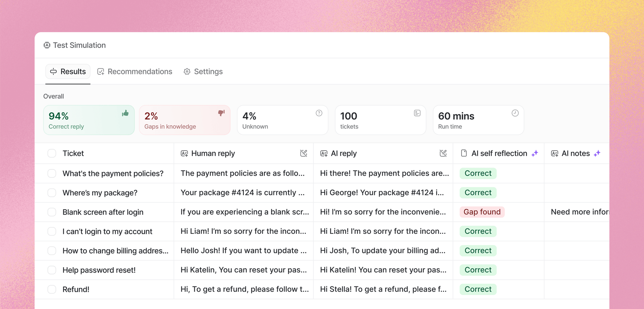Image resolution: width=644 pixels, height=309 pixels.
Task: Open the "Help password reset!" ticket
Action: [x=99, y=270]
